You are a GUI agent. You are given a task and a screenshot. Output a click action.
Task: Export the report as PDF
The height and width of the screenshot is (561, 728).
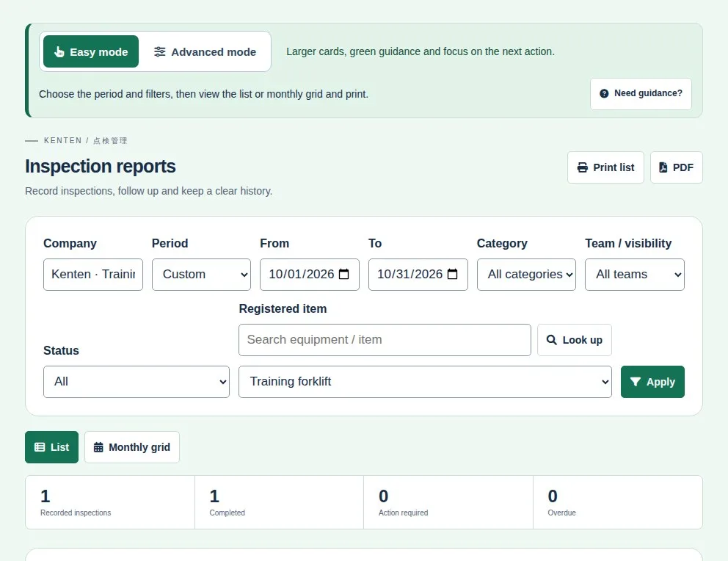pyautogui.click(x=677, y=167)
